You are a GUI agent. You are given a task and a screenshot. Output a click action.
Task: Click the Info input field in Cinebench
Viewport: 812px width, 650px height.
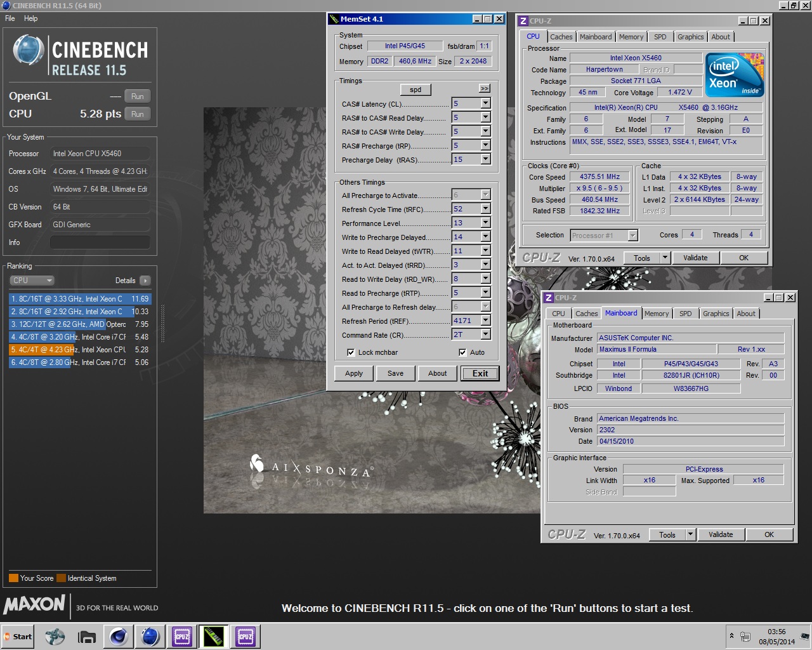100,242
